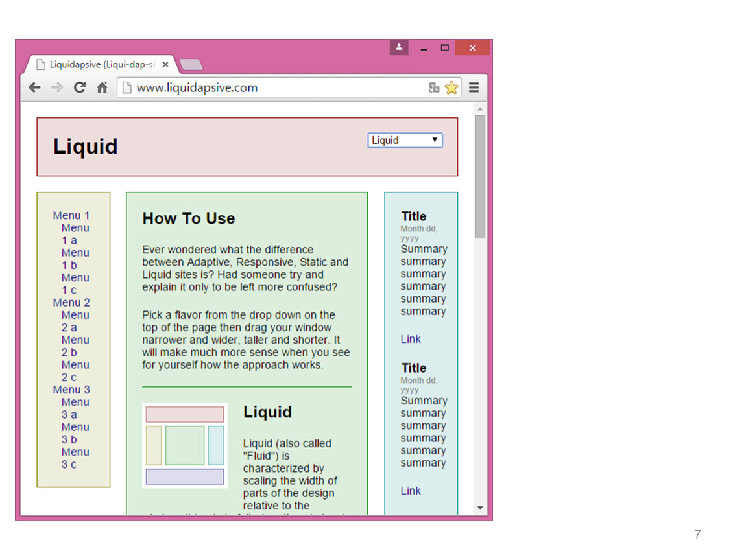Click the Menu 3 link
Viewport: 746px width, 560px height.
coord(71,390)
